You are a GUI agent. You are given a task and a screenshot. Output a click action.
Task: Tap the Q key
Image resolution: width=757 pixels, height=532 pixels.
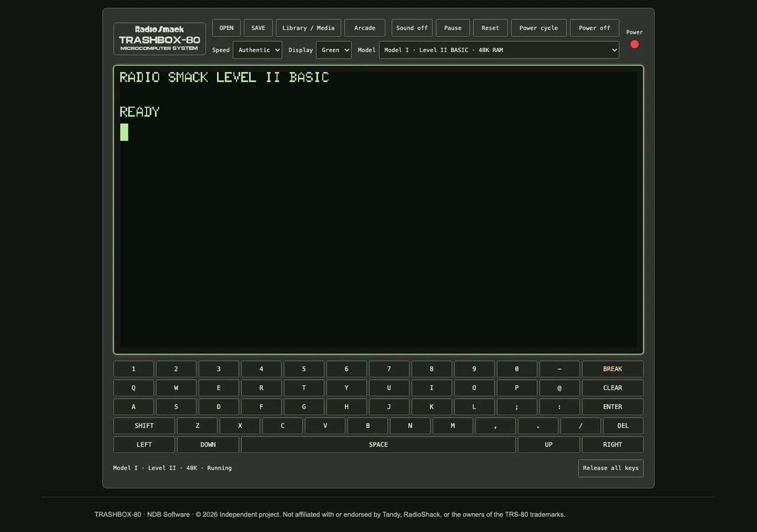[x=134, y=388]
